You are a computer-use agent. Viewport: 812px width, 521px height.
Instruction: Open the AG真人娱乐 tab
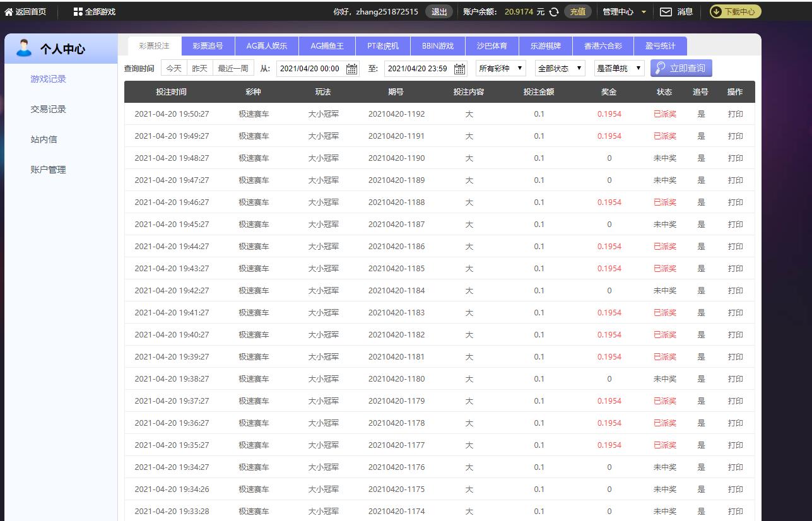[267, 46]
